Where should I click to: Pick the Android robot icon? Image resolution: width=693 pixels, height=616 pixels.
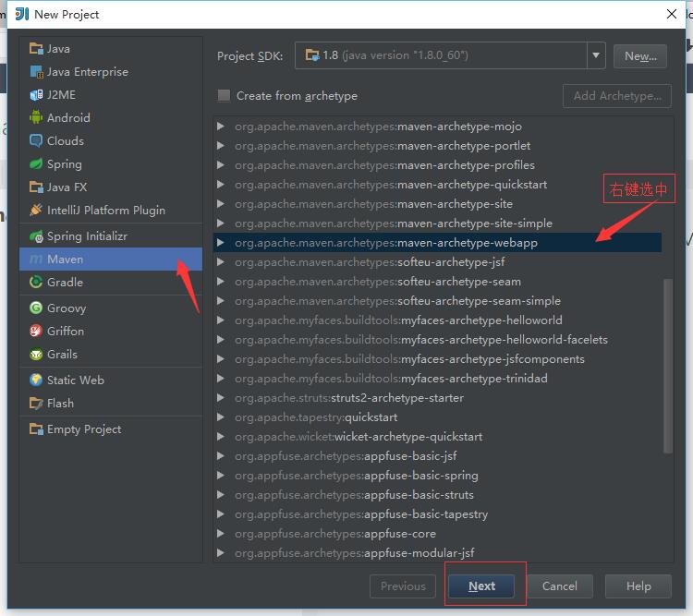coord(36,117)
